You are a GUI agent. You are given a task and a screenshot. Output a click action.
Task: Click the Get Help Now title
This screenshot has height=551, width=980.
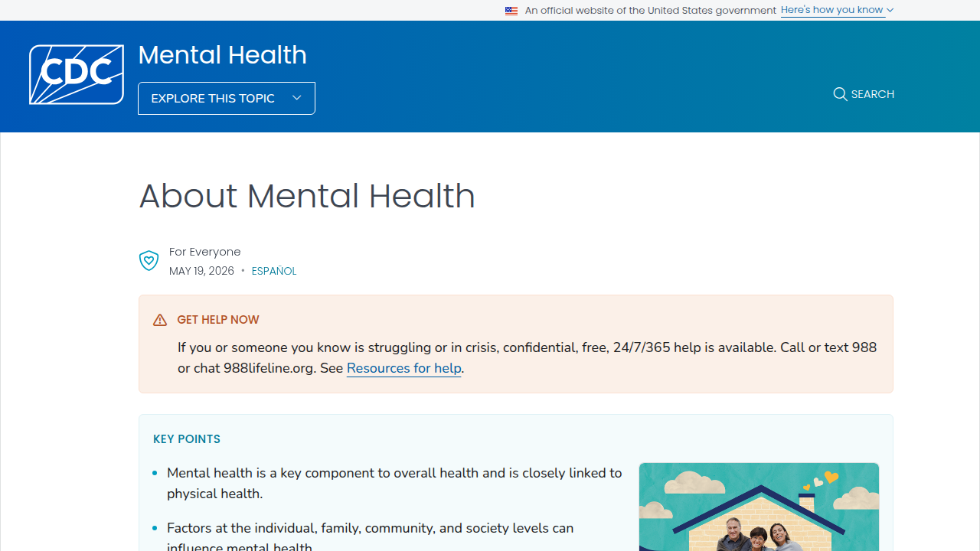point(218,320)
